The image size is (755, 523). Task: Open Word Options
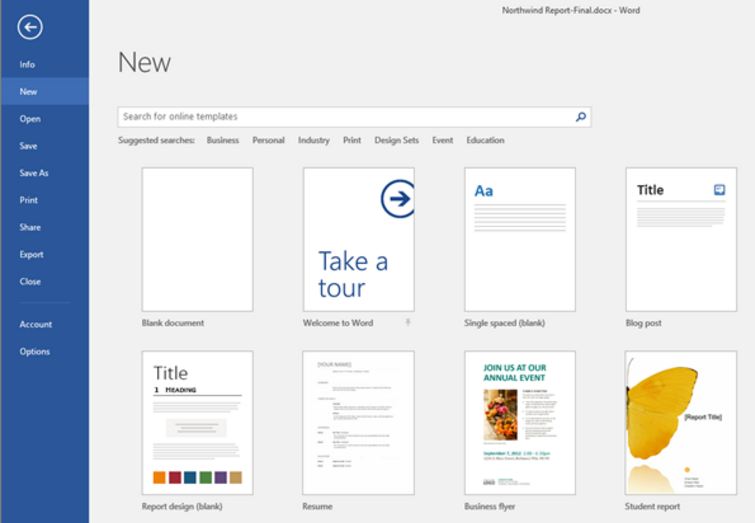[44, 351]
